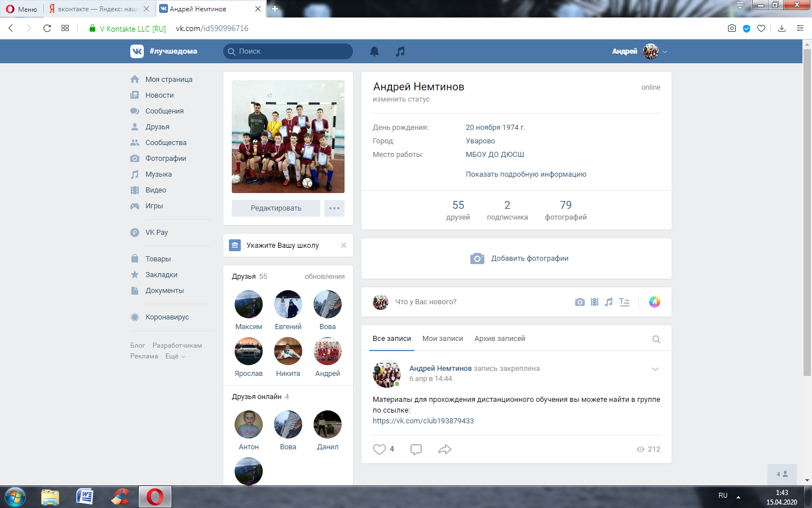The height and width of the screenshot is (508, 812).
Task: Switch to the Архив записей tab
Action: click(x=500, y=339)
